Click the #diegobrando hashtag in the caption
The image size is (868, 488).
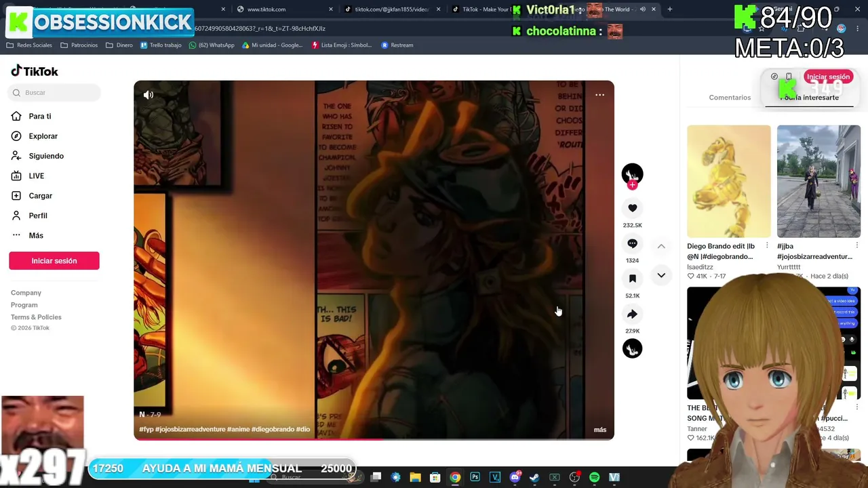(x=273, y=429)
